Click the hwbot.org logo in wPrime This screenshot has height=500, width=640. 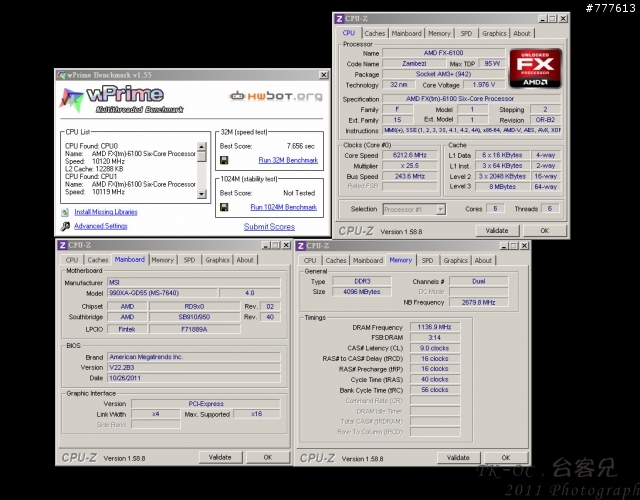(x=276, y=96)
